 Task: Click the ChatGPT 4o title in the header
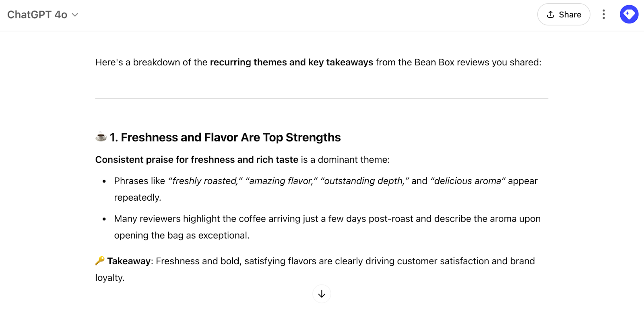[x=37, y=15]
